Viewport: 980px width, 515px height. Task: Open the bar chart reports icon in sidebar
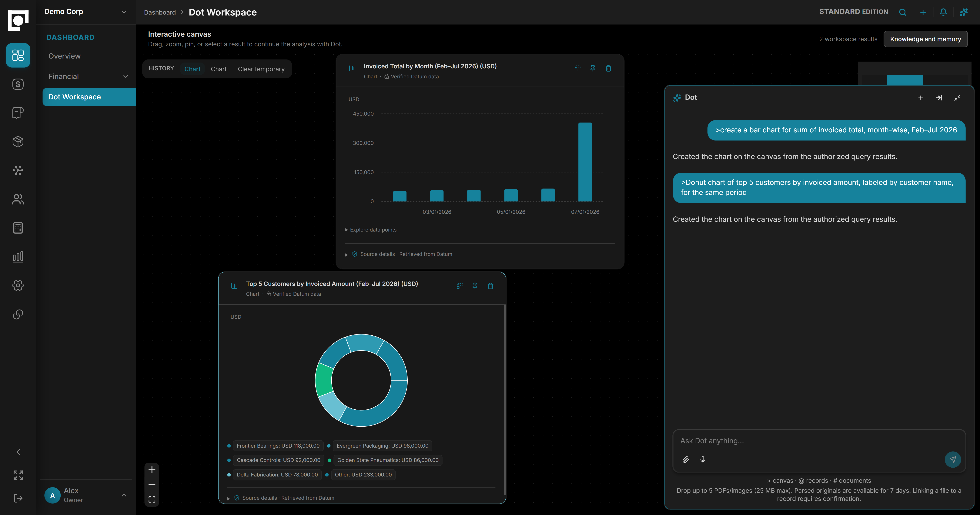pyautogui.click(x=18, y=256)
